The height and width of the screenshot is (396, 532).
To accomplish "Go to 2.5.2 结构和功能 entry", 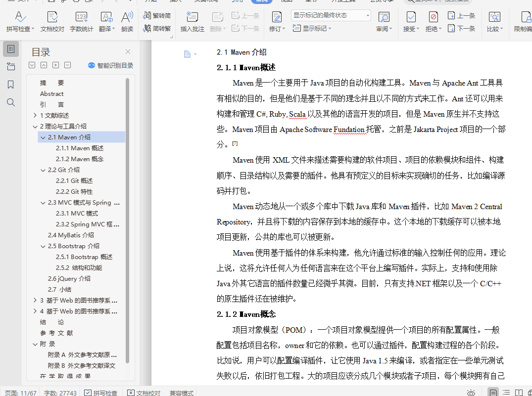I will coord(79,267).
